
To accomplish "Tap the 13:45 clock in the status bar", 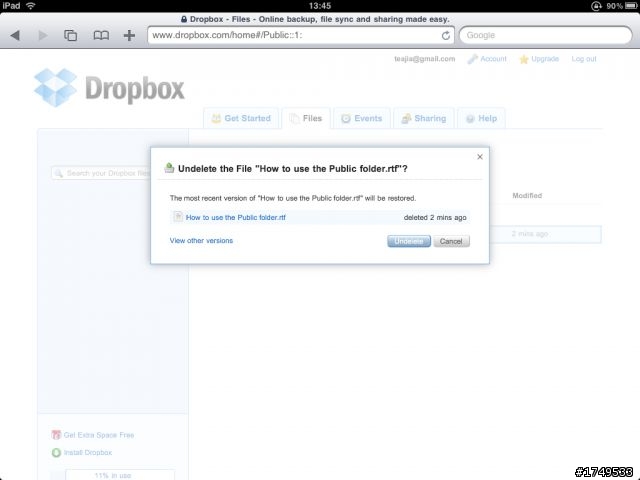I will pos(320,6).
